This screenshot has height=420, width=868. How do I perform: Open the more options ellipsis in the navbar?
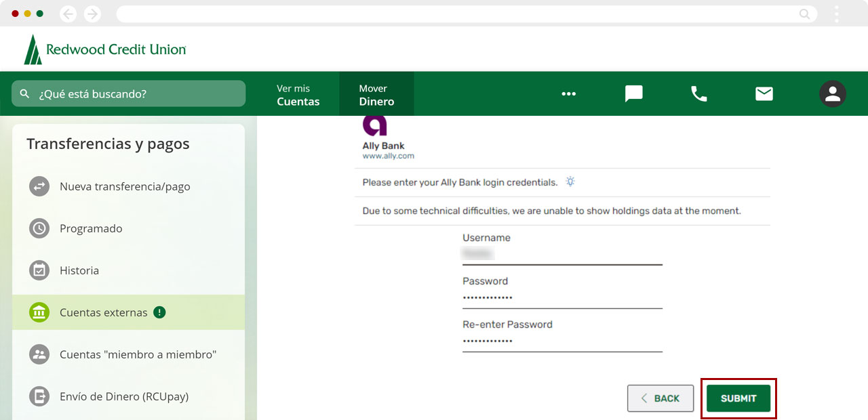[568, 93]
